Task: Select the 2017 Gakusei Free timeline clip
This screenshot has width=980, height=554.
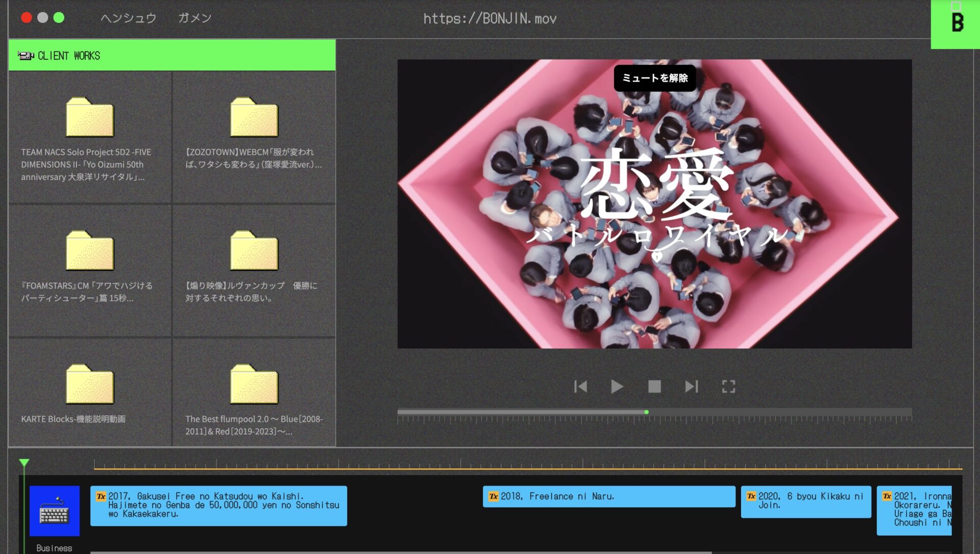Action: 218,506
